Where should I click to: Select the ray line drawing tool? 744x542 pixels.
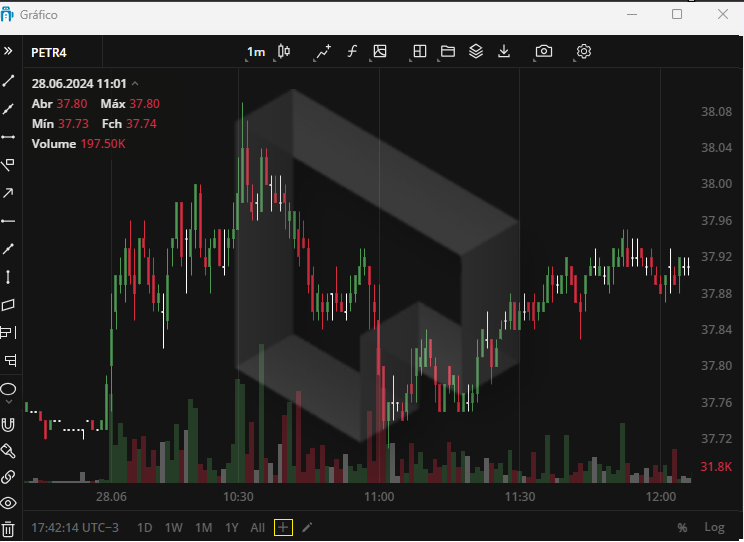[8, 109]
